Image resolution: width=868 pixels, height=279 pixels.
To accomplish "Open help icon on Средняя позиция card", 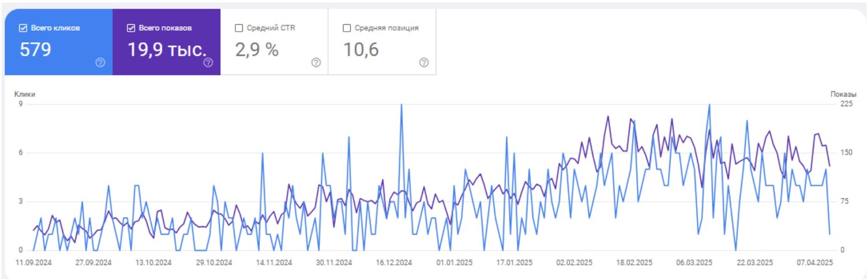I will point(424,62).
